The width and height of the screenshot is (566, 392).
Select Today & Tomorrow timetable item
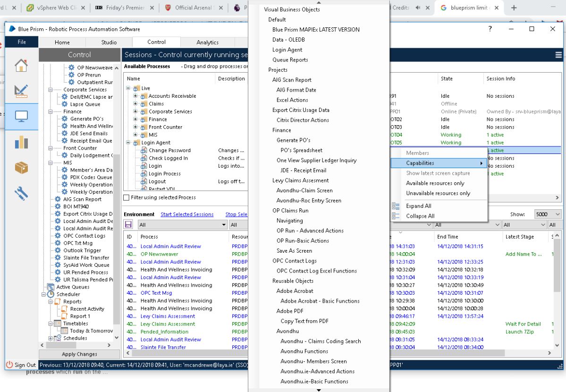pos(91,331)
